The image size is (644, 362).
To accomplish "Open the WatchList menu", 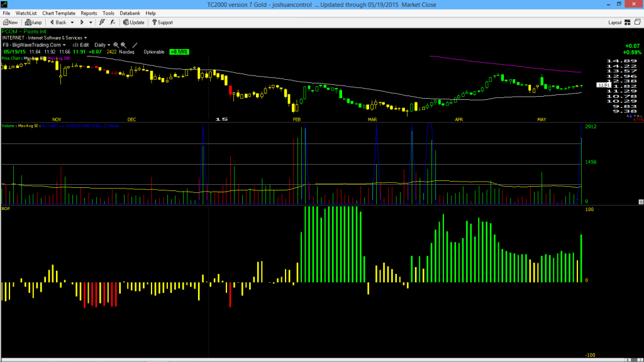I will tap(26, 13).
